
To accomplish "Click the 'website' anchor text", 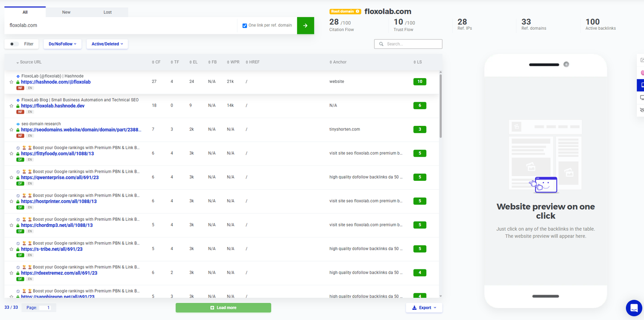I will [337, 82].
